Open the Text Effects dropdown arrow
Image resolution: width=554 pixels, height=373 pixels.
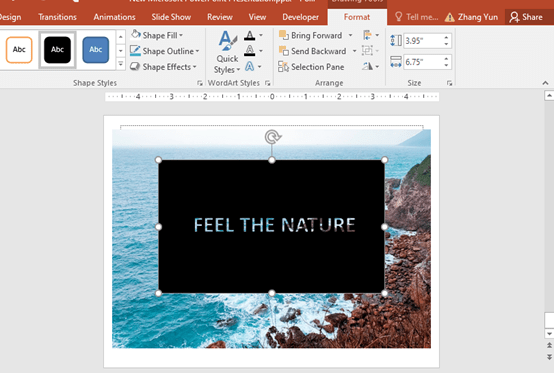(260, 66)
